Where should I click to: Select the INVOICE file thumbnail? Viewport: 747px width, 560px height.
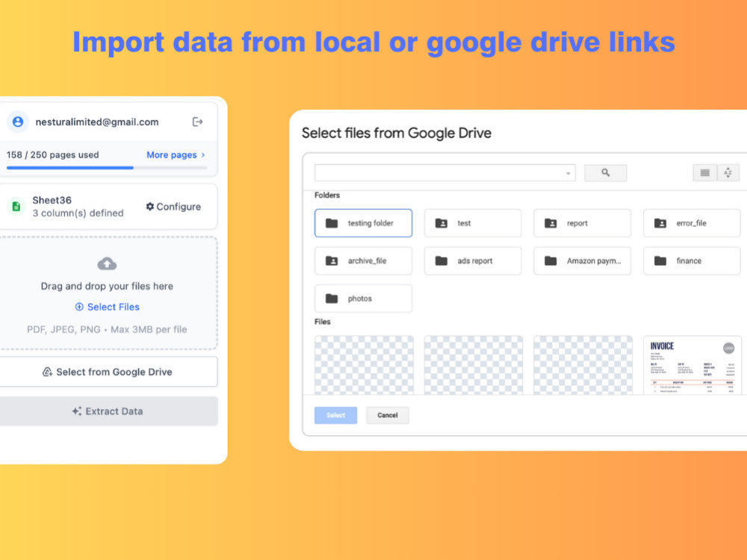692,365
